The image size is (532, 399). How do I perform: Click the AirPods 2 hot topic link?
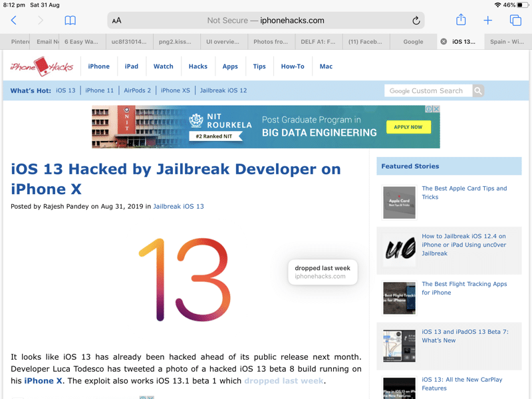[137, 90]
